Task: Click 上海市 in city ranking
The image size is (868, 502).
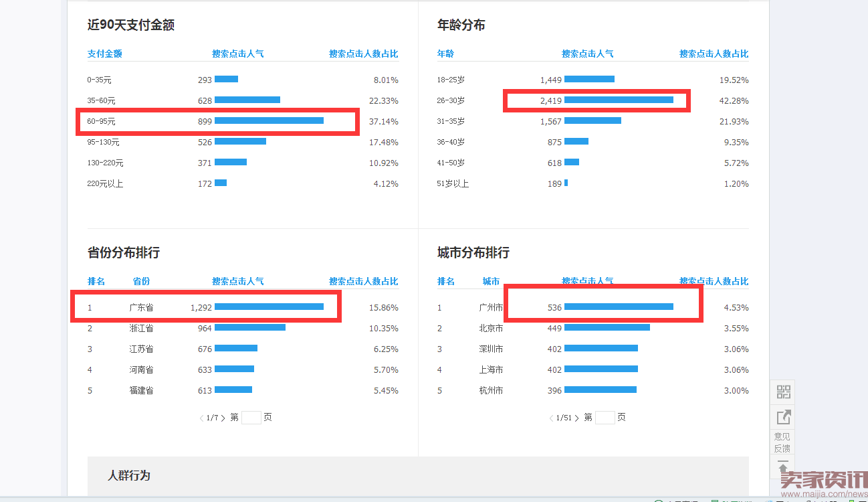Action: coord(492,370)
